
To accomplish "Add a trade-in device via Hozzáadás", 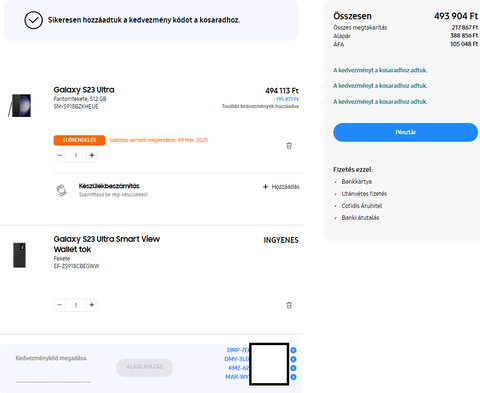I will 281,187.
